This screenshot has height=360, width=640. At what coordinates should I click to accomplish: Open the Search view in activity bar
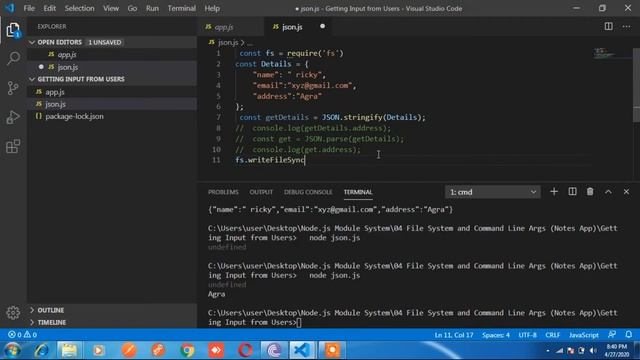click(x=13, y=58)
